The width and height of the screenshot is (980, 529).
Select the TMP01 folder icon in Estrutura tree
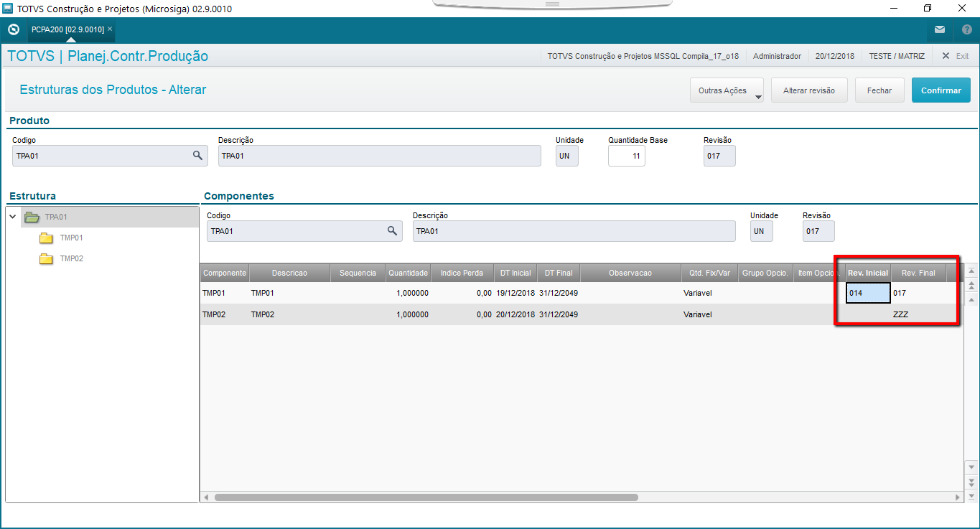point(46,238)
